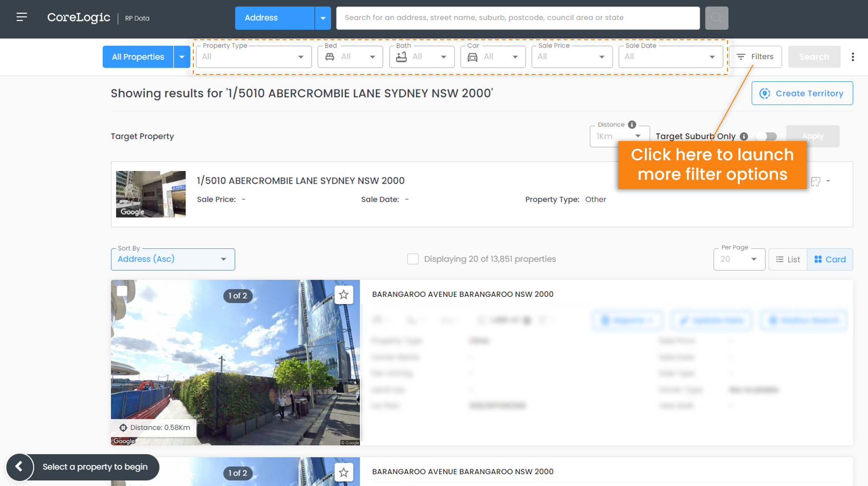868x486 pixels.
Task: Switch to Card view
Action: click(830, 259)
